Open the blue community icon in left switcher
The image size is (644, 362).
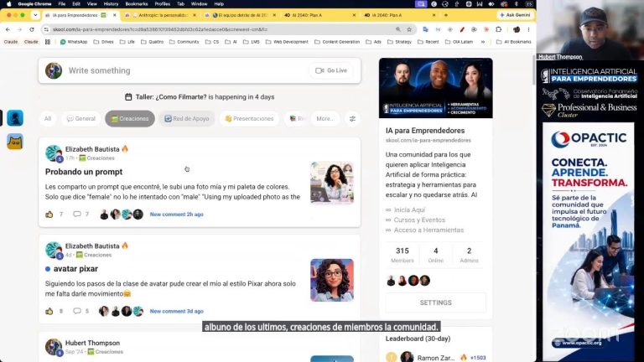point(15,118)
